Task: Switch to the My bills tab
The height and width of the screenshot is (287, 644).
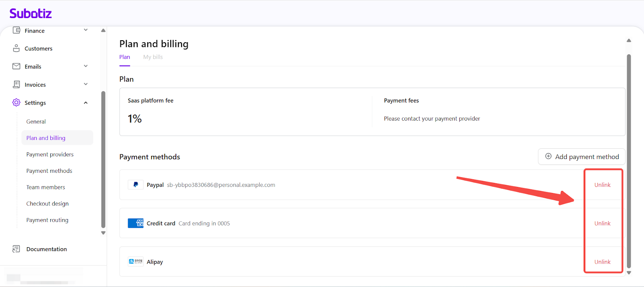Action: (153, 57)
